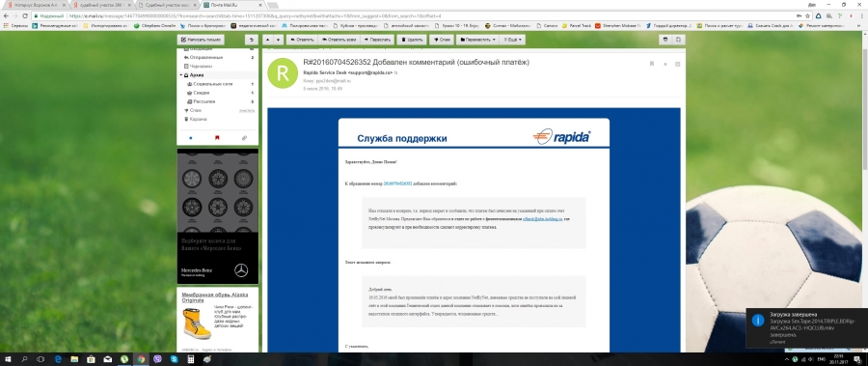Mark message unread using dot icon
This screenshot has height=366, width=868.
(x=665, y=64)
